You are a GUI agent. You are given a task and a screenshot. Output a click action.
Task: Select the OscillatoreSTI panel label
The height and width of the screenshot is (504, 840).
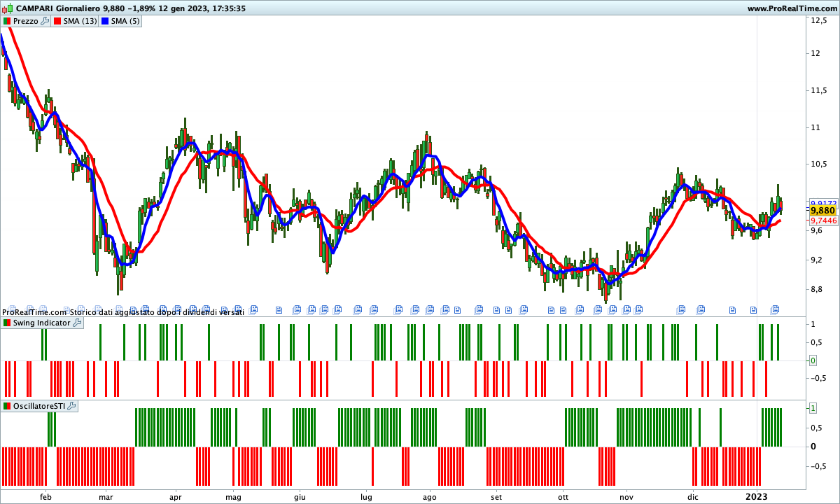click(x=39, y=406)
